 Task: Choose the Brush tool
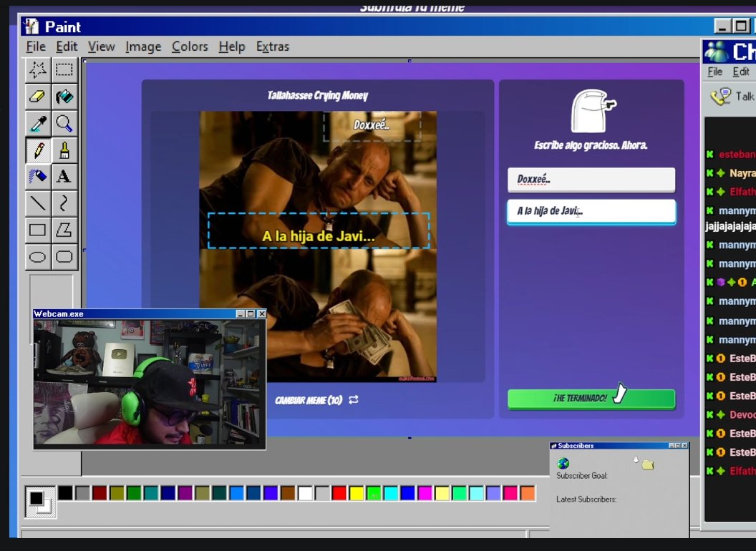click(x=64, y=150)
